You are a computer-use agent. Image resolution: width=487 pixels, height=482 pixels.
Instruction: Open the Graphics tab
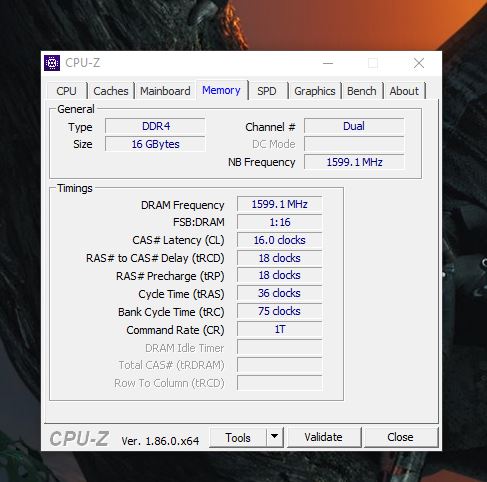315,91
